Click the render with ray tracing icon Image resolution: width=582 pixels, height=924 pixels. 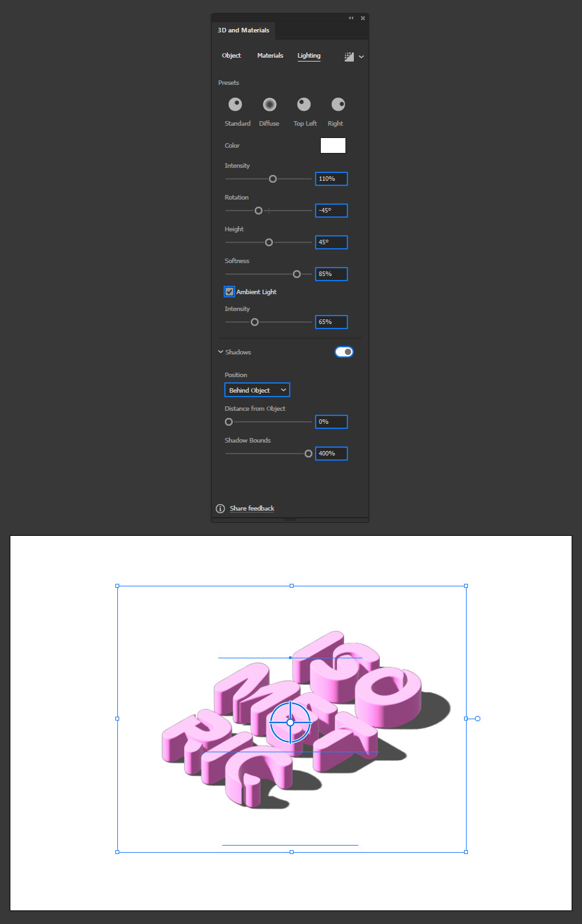(x=349, y=56)
